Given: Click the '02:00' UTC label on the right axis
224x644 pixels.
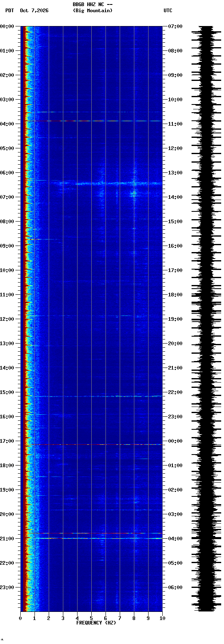Looking at the screenshot, I should click(175, 490).
